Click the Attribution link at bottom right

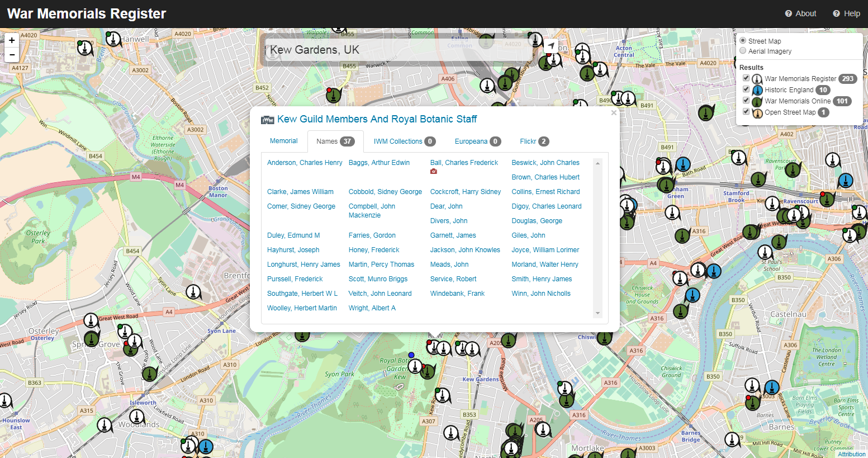click(851, 454)
